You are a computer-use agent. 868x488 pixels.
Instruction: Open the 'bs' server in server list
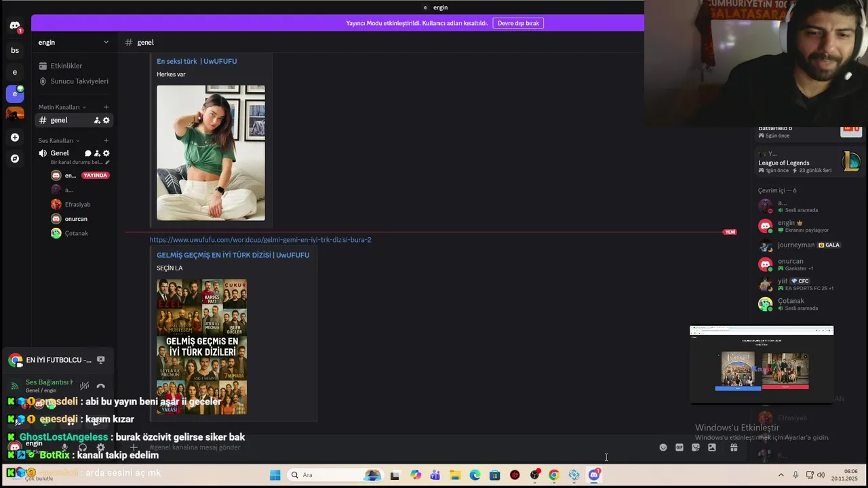click(x=15, y=50)
